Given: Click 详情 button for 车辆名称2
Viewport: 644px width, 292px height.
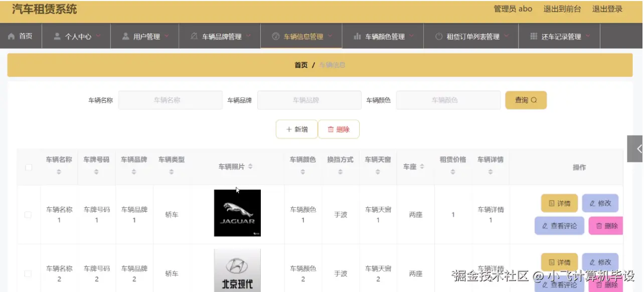Looking at the screenshot, I should [559, 262].
